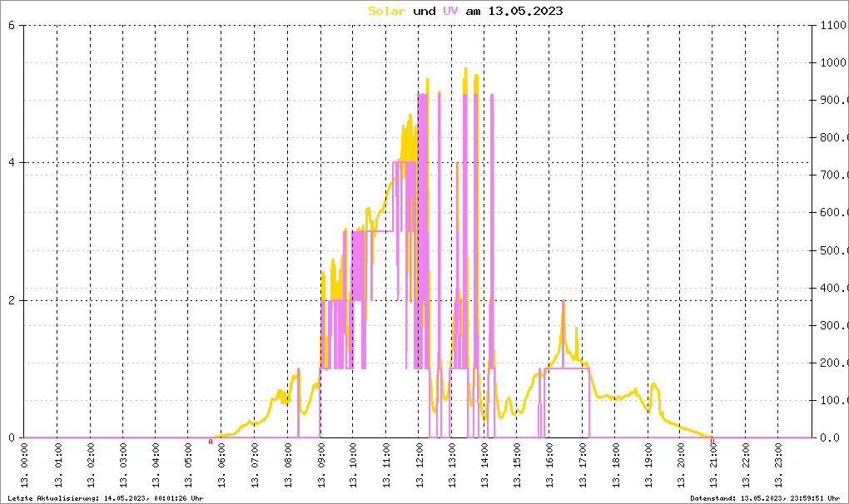Screen dimensions: 849x504
Task: Click the time label "13. 11:00"
Action: click(x=386, y=465)
